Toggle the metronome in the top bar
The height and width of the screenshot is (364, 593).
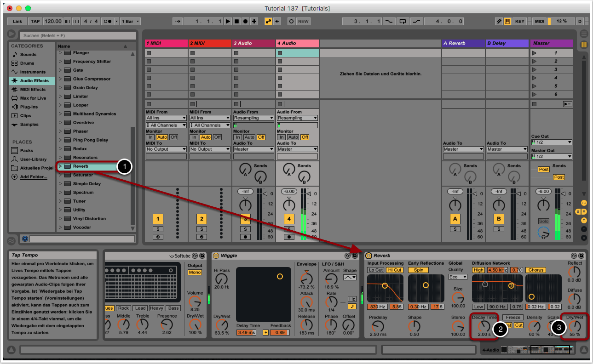(106, 21)
